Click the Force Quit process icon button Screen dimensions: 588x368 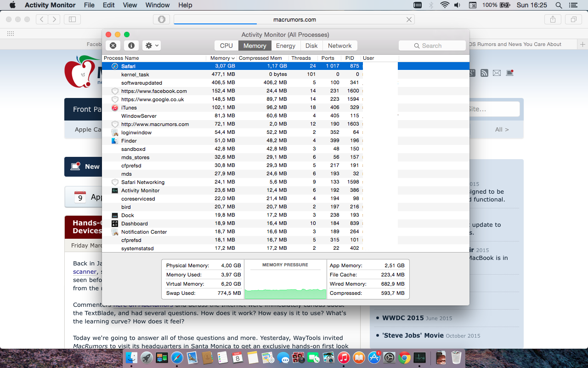tap(113, 46)
